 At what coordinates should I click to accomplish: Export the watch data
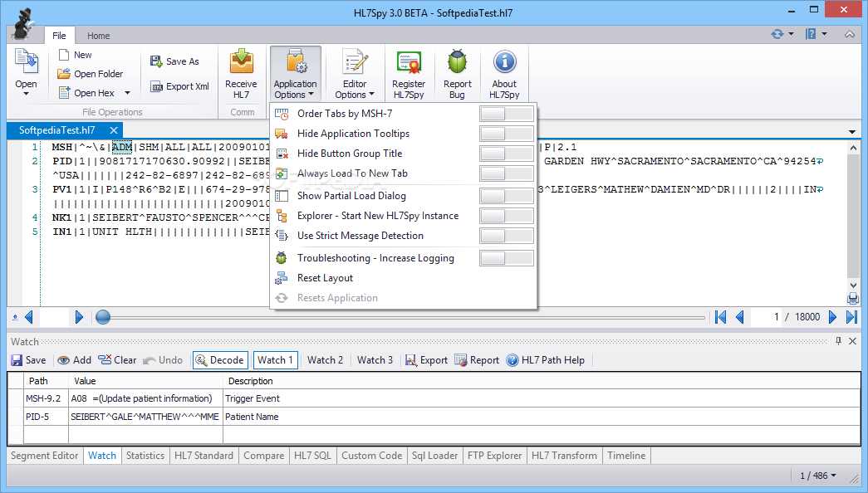coord(426,360)
